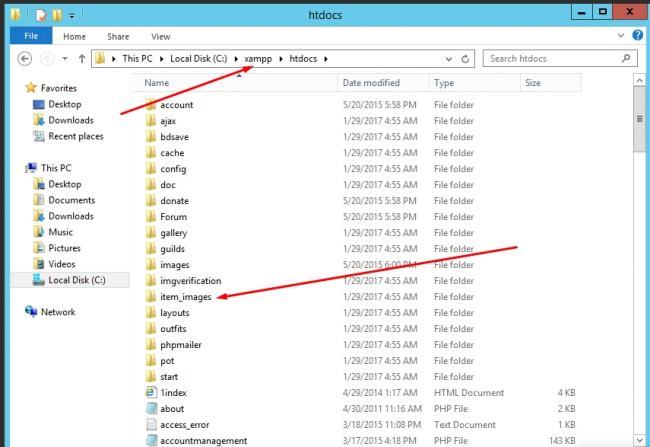Viewport: 650px width, 447px height.
Task: Select the account folder icon
Action: click(151, 104)
